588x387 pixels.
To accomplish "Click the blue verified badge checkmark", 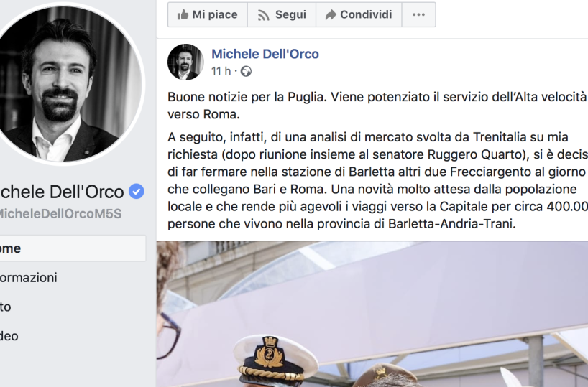I will pos(136,191).
